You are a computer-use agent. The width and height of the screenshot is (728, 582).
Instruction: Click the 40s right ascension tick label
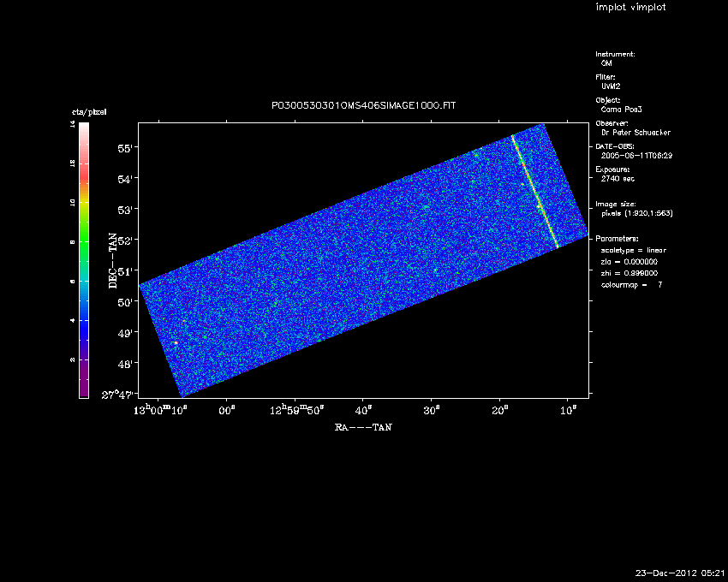tap(363, 411)
